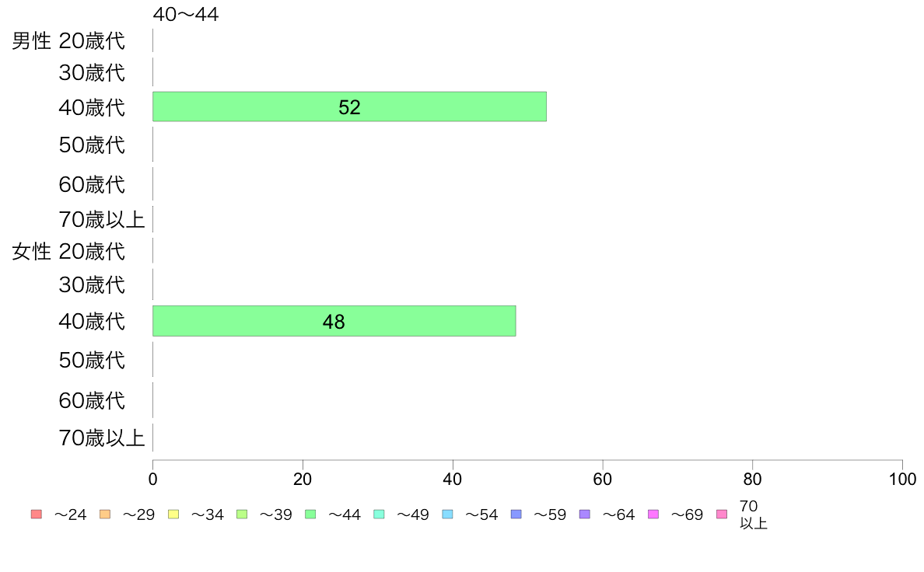This screenshot has height=572, width=924.
Task: Click the male 40歳代 bar showing 52
Action: click(349, 106)
